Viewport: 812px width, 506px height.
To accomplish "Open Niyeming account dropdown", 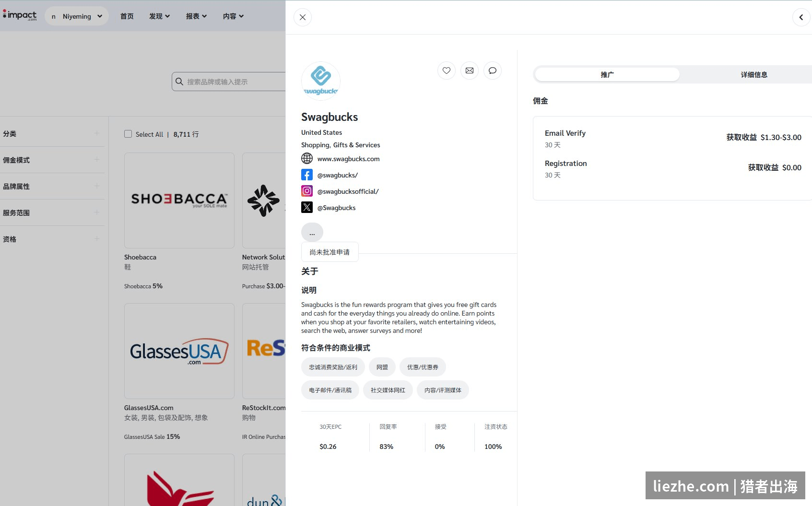I will pos(77,16).
